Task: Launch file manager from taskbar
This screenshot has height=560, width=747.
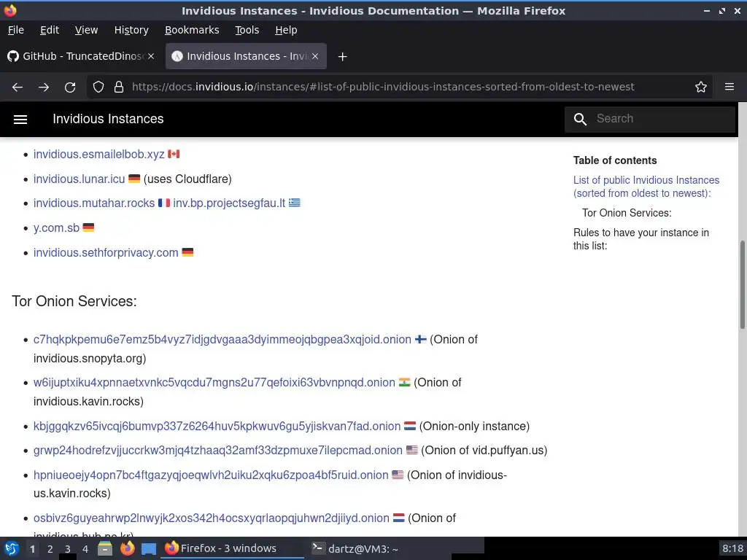Action: (x=105, y=548)
